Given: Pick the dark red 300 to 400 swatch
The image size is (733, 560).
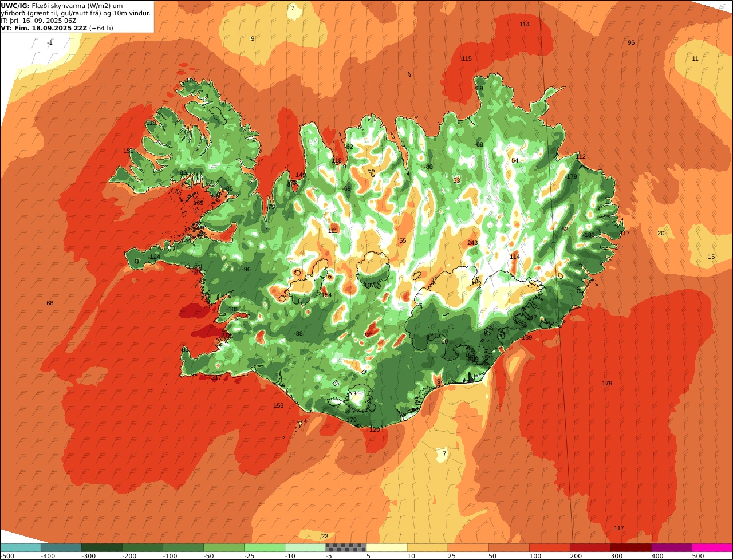Looking at the screenshot, I should pos(630,547).
